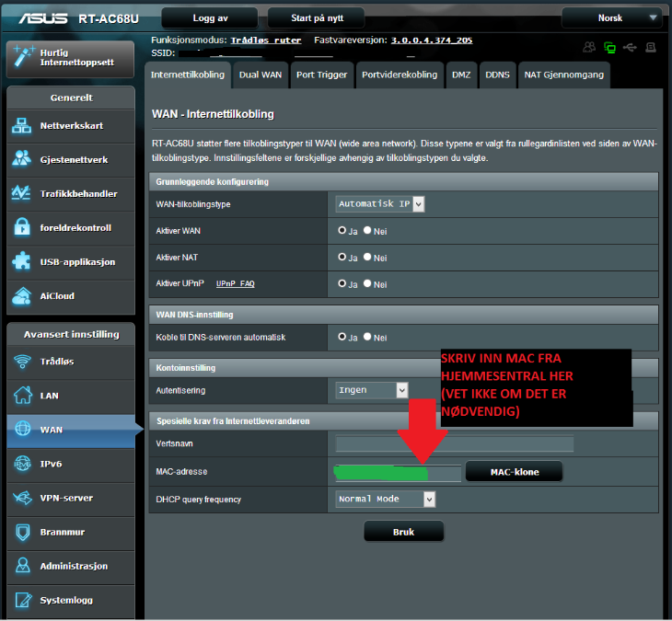The width and height of the screenshot is (672, 621).
Task: Click the printer status icon in header
Action: coord(651,47)
